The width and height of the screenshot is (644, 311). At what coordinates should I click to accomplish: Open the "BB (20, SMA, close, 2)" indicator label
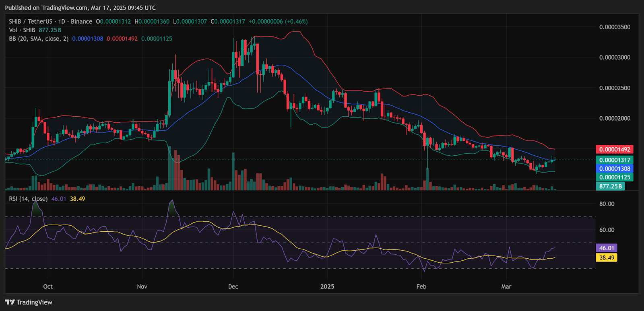tap(39, 39)
